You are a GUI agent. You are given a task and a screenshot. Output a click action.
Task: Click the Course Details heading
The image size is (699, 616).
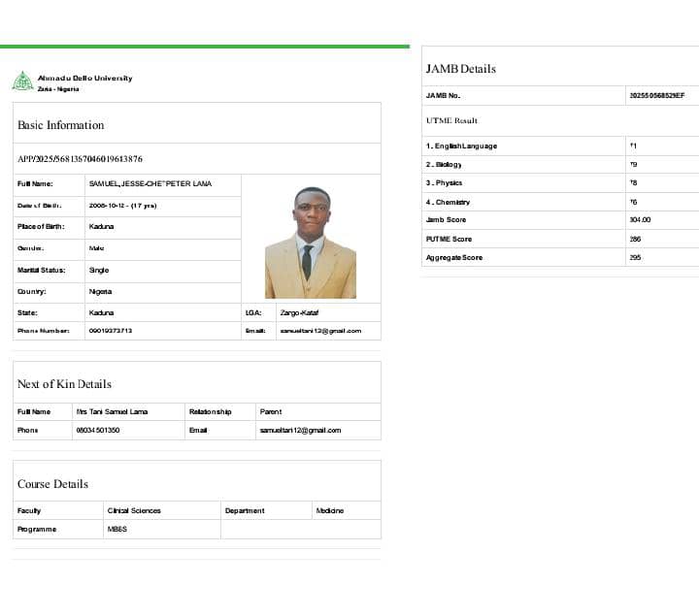(52, 484)
